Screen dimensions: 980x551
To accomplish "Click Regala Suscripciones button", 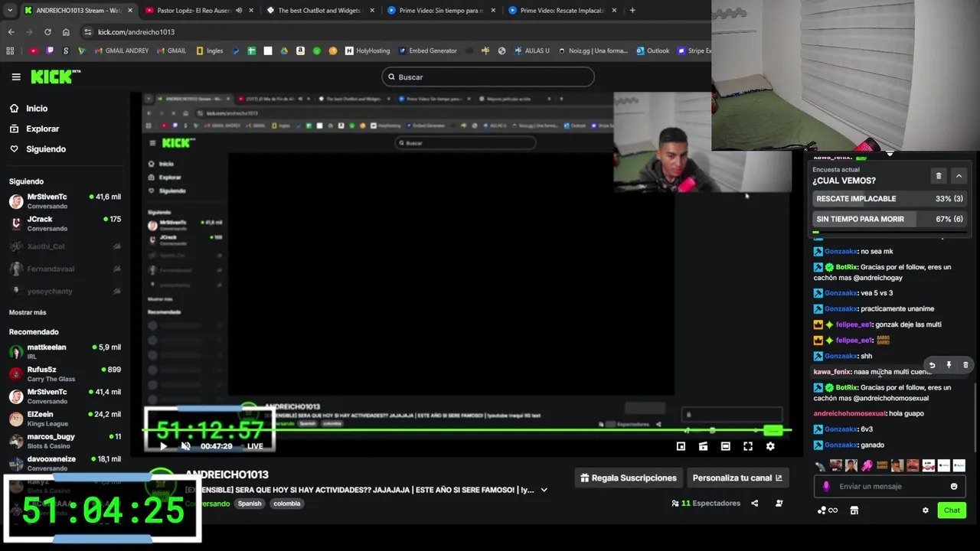I will pyautogui.click(x=629, y=478).
